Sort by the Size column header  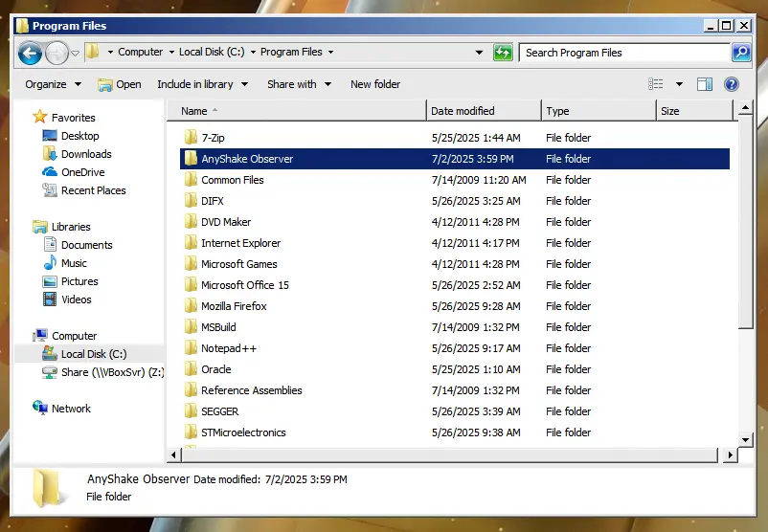[x=694, y=111]
